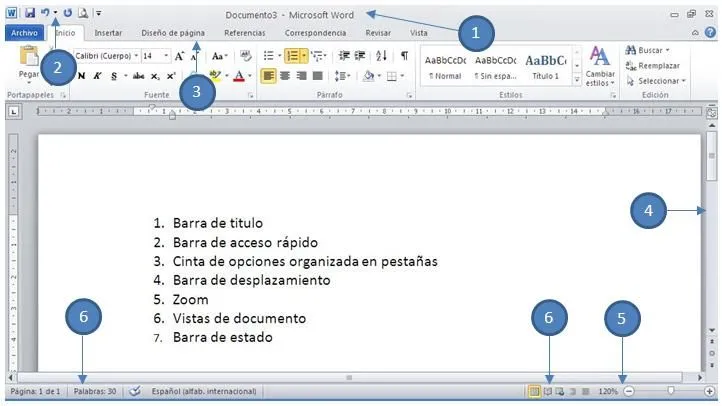The image size is (722, 406).
Task: Increase font size with Agrandar fuente
Action: 179,56
